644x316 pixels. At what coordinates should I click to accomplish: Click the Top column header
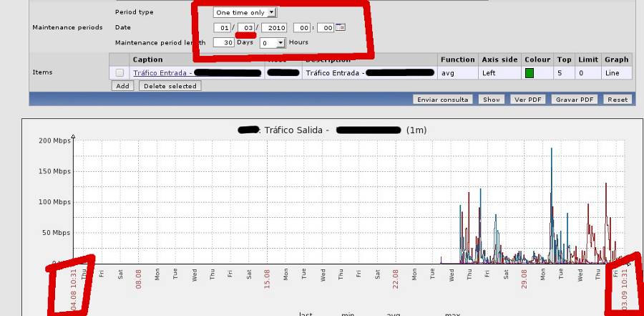tap(564, 59)
